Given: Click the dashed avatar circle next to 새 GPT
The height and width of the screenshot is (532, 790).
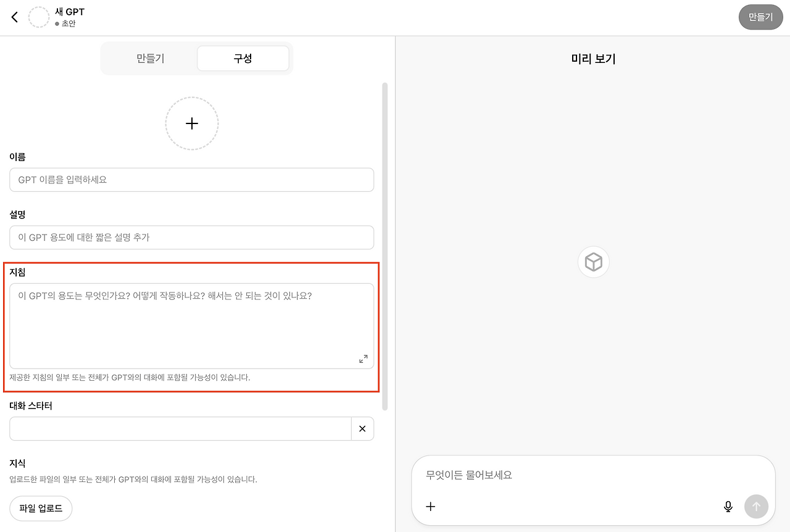Looking at the screenshot, I should point(39,17).
